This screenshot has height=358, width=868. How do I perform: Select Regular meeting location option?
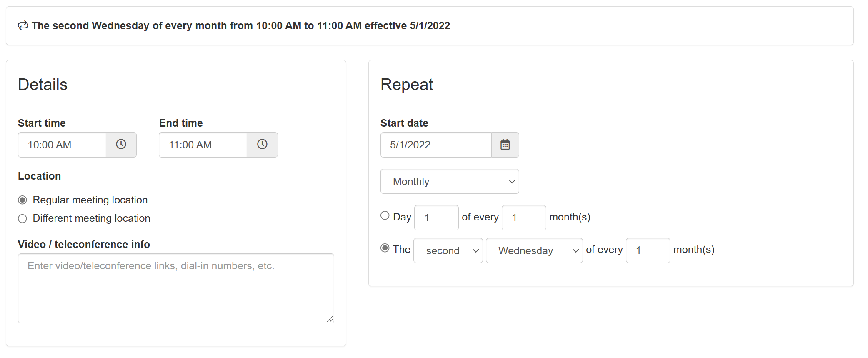[23, 200]
